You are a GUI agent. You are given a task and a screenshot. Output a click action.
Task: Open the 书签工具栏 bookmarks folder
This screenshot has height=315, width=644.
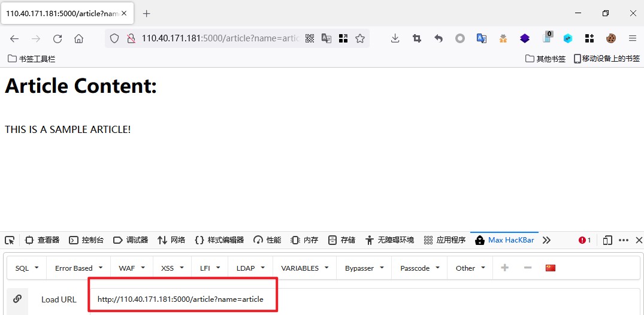(x=32, y=59)
